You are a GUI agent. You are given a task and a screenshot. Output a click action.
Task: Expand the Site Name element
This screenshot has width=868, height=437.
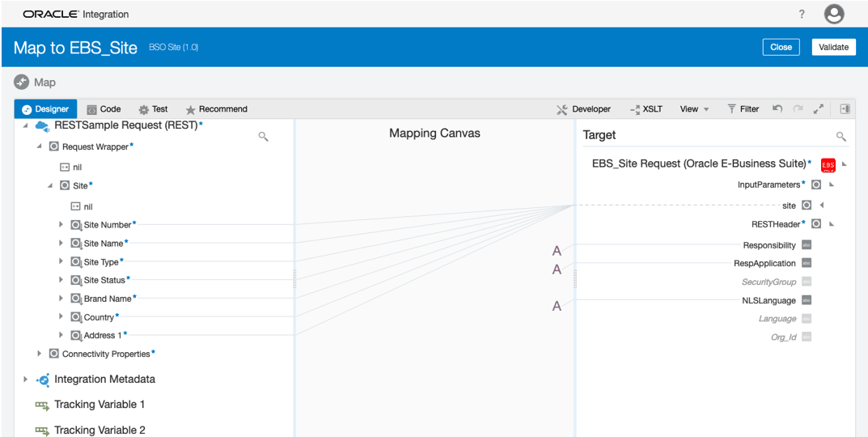61,243
